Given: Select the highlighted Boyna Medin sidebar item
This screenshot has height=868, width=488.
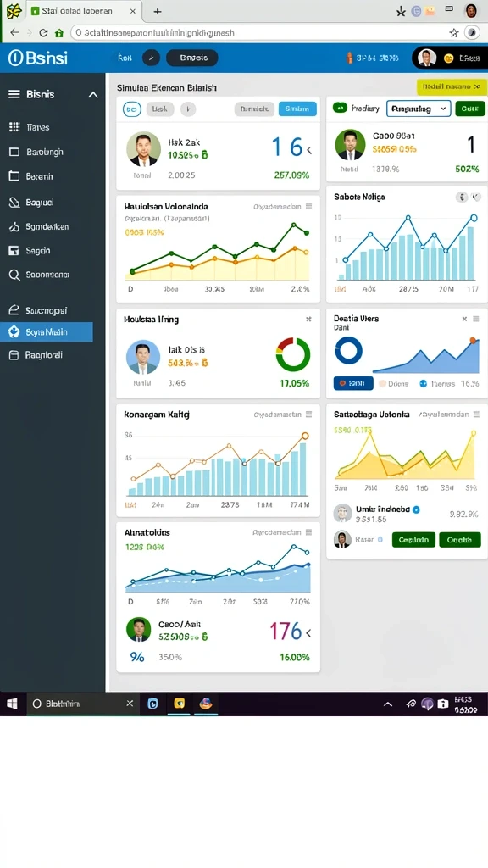Looking at the screenshot, I should pos(47,332).
